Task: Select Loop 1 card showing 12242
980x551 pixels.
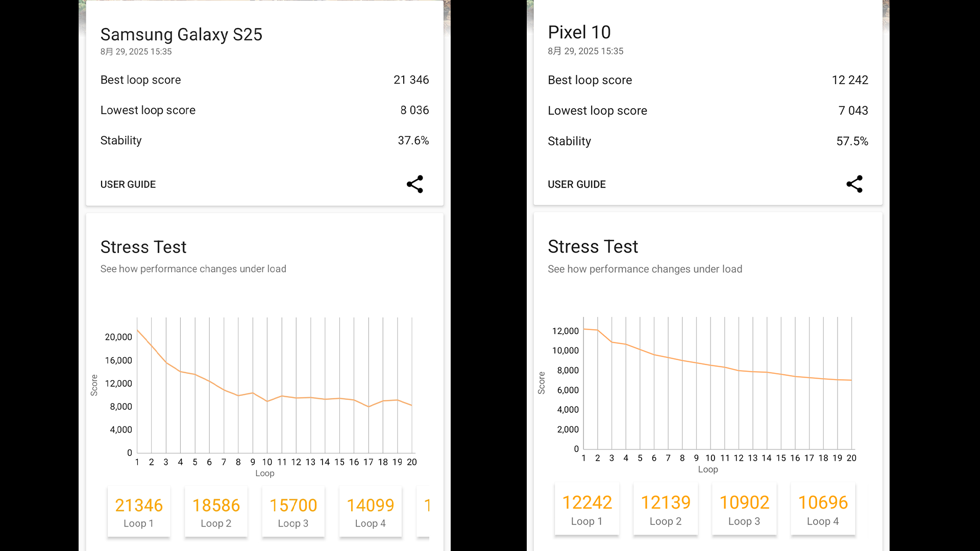Action: click(587, 509)
